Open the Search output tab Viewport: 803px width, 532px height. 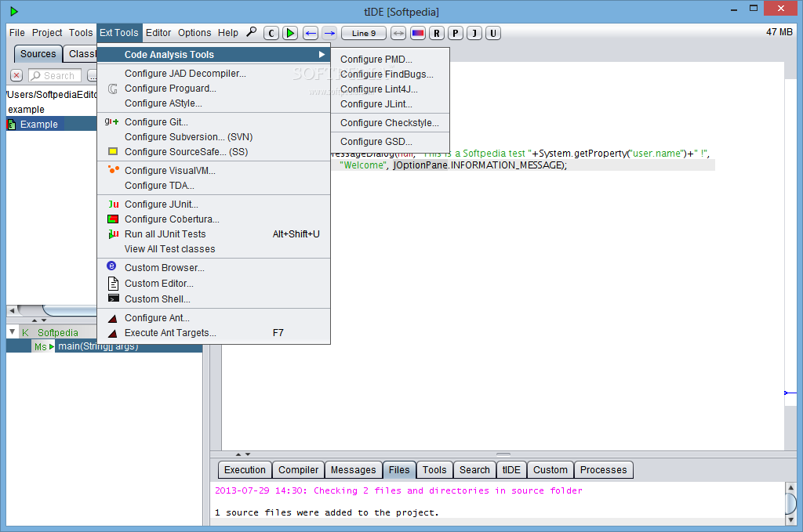pyautogui.click(x=474, y=469)
